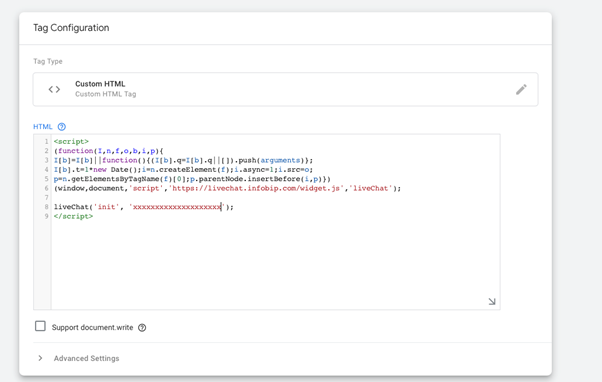602x382 pixels.
Task: Expand the Advanced Settings section
Action: point(40,358)
